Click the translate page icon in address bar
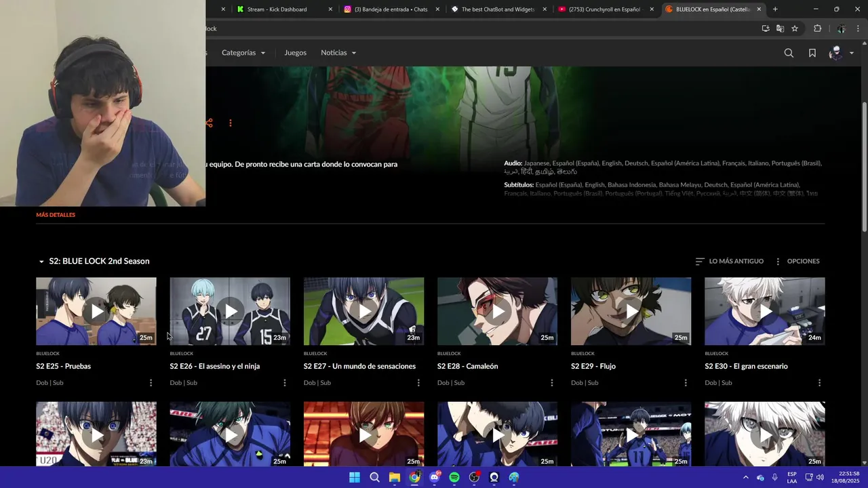Screen dimensions: 868x488 pos(780,28)
